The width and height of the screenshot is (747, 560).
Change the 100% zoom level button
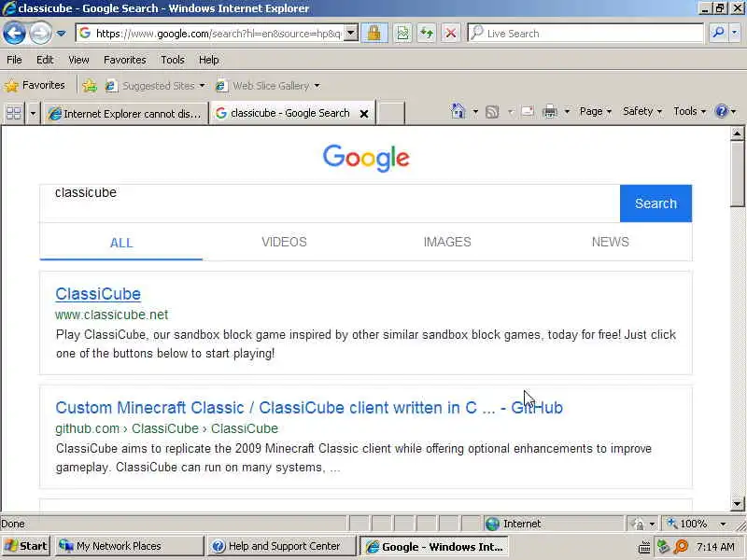click(x=687, y=524)
